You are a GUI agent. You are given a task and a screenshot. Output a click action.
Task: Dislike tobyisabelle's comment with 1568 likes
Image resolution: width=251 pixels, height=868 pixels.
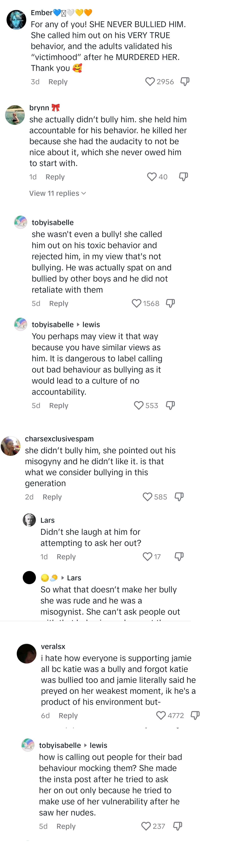[x=170, y=303]
